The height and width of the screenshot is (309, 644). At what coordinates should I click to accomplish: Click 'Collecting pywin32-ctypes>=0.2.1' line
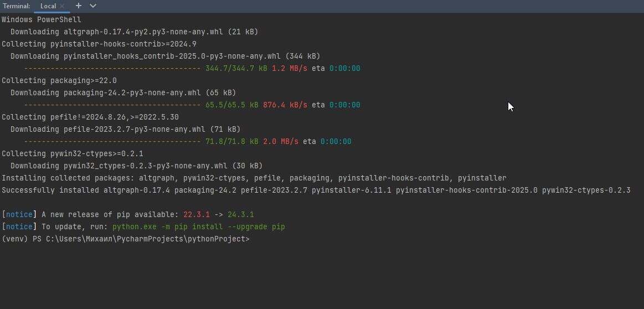pos(73,154)
